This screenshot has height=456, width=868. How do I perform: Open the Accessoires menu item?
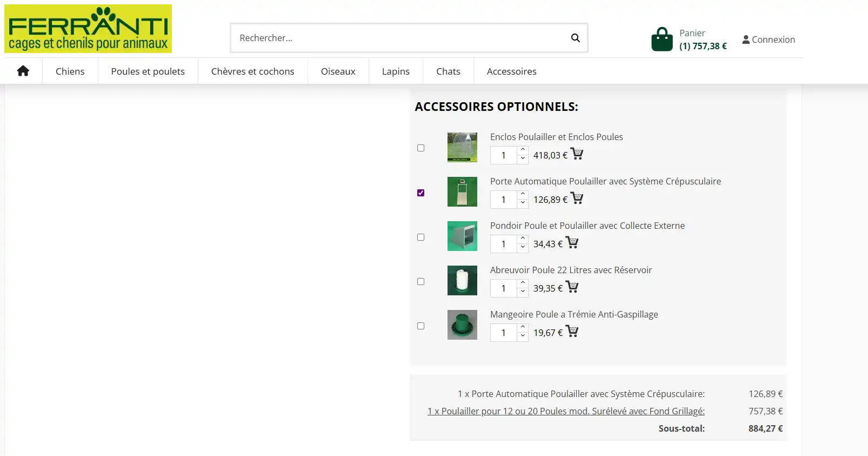[x=511, y=71]
